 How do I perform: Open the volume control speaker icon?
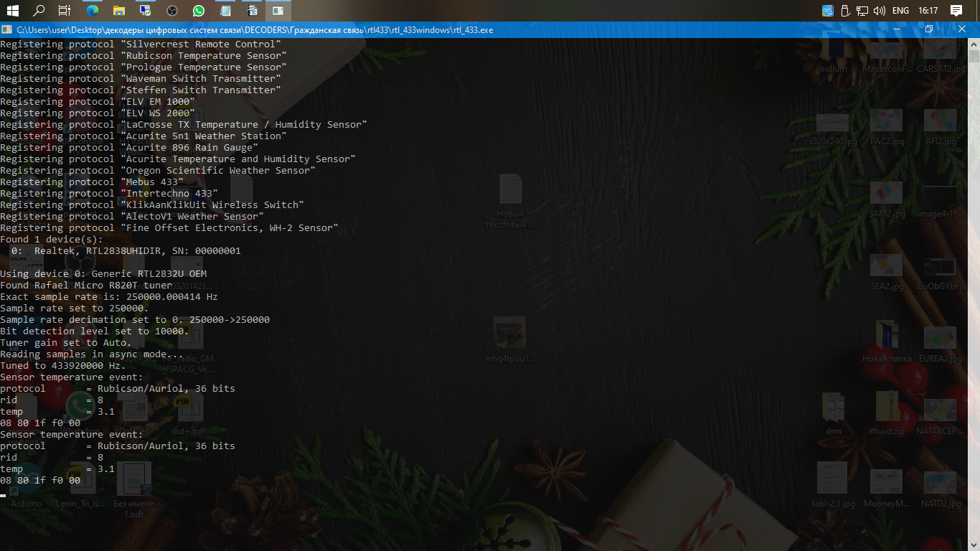tap(879, 11)
